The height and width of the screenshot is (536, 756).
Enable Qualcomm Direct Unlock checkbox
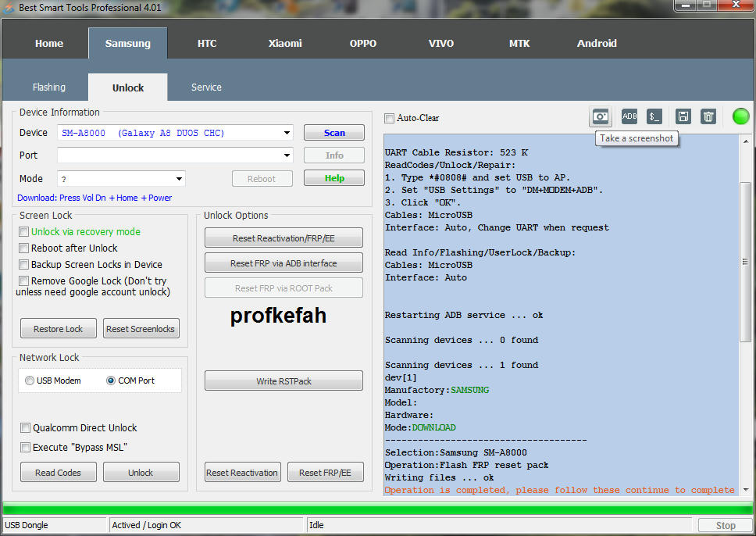pyautogui.click(x=26, y=428)
